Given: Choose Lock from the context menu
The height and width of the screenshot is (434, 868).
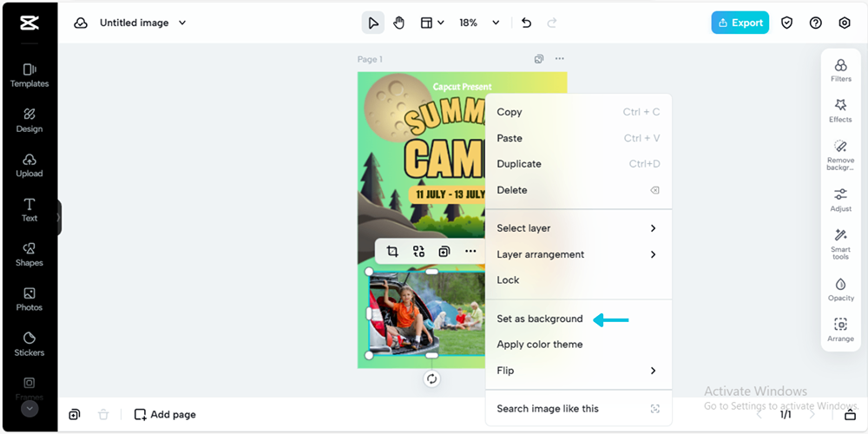Looking at the screenshot, I should pyautogui.click(x=578, y=280).
